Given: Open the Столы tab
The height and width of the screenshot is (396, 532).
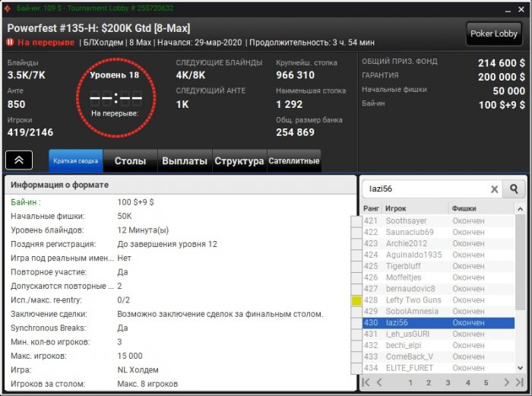Looking at the screenshot, I should coord(130,161).
